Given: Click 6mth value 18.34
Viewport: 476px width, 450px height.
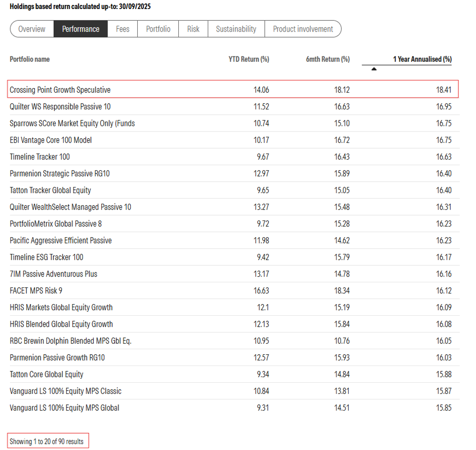Looking at the screenshot, I should pos(342,291).
